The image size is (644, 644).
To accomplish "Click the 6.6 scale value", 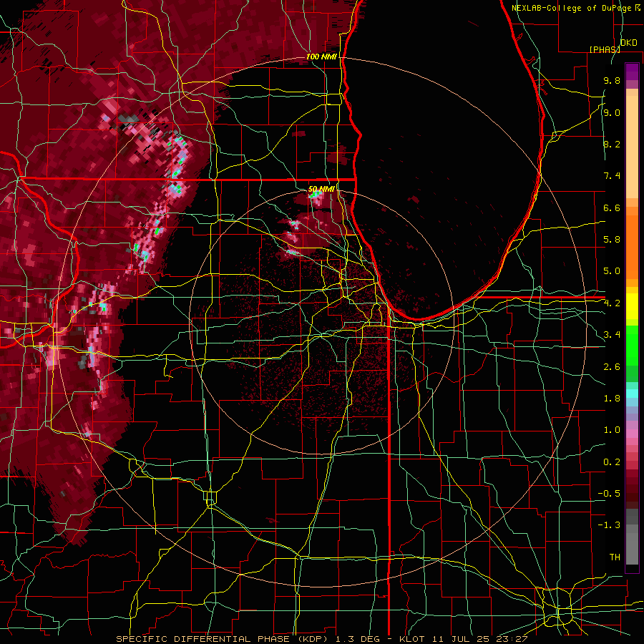I will [x=612, y=208].
